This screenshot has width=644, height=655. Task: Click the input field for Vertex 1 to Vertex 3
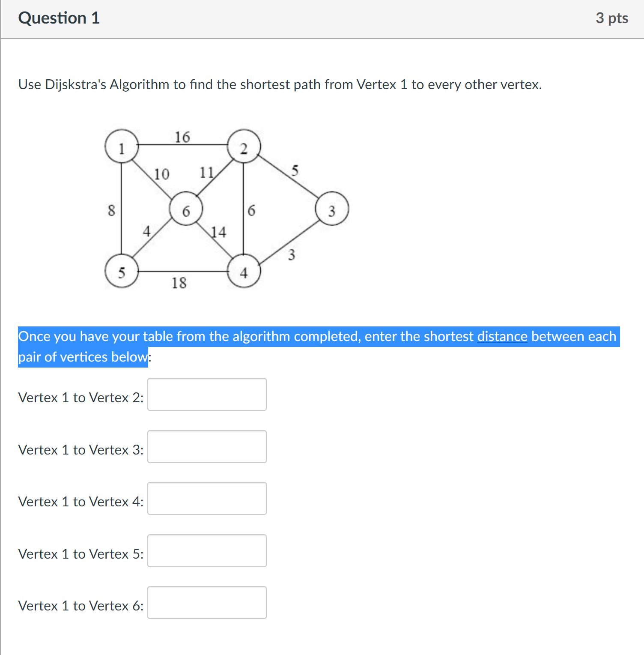206,447
